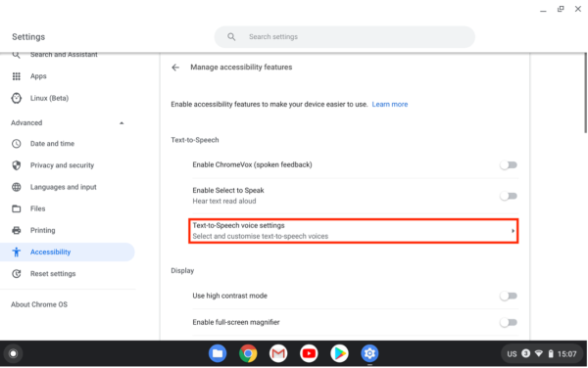Open Play Store from the shelf
The height and width of the screenshot is (368, 588).
click(339, 353)
